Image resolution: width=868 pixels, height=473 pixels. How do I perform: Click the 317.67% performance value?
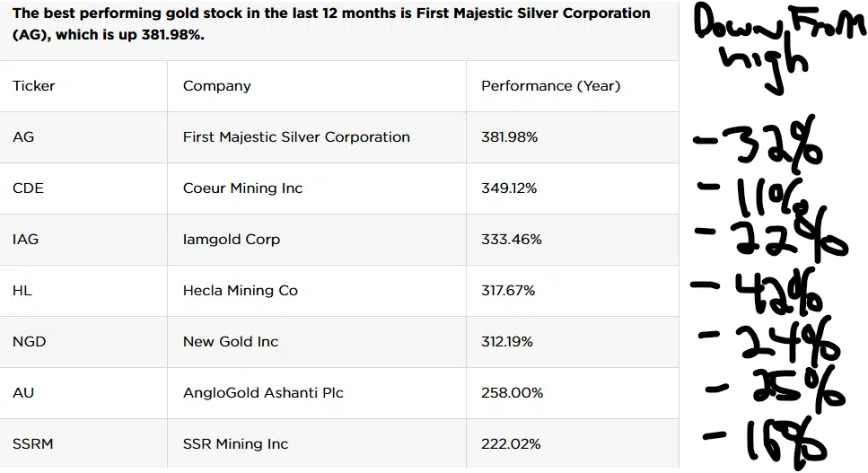(x=508, y=291)
